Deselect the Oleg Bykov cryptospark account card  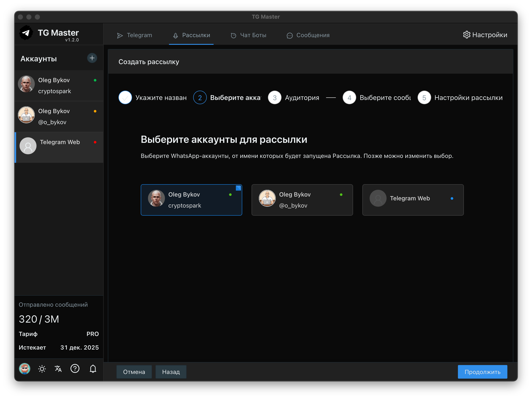[x=191, y=200]
